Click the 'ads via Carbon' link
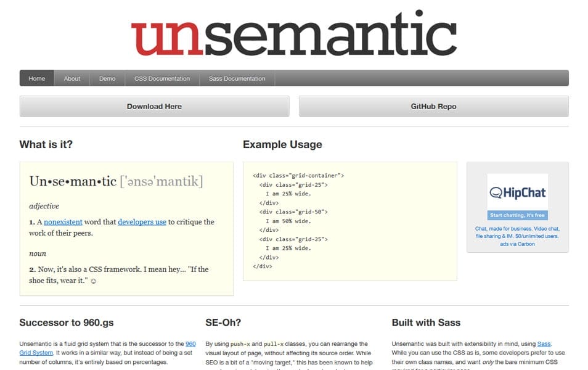 tap(518, 244)
